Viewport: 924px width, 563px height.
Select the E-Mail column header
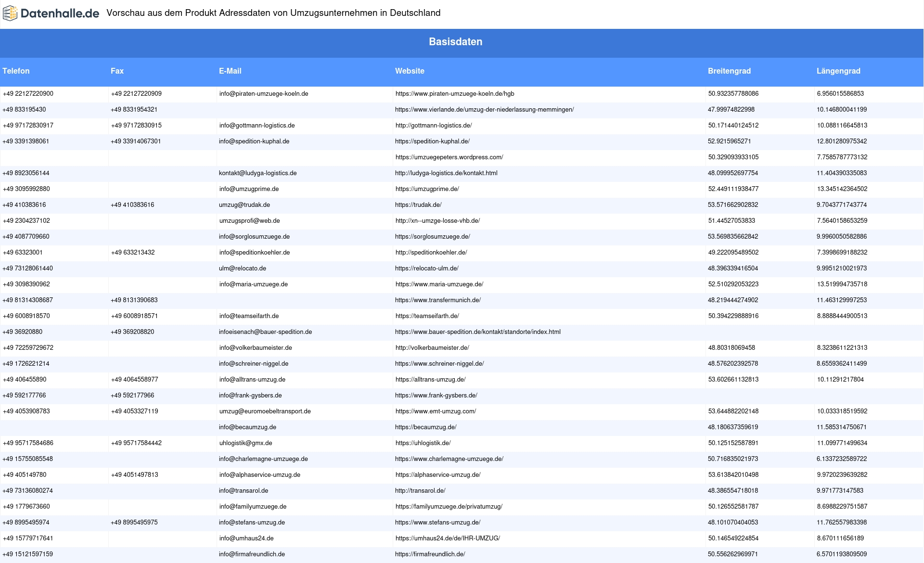point(230,71)
